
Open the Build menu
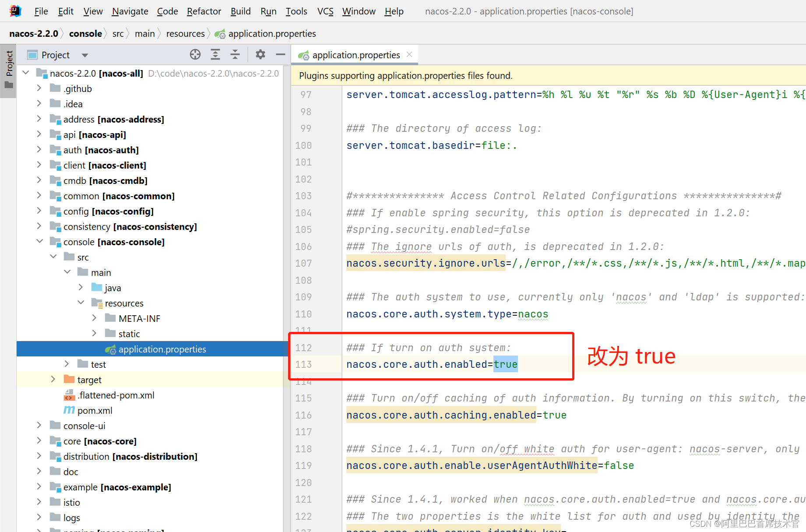[x=241, y=11]
